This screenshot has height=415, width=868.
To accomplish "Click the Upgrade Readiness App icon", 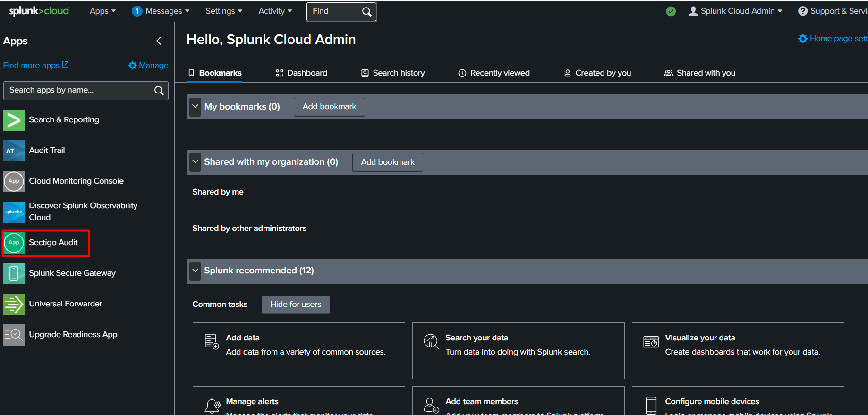I will coord(14,335).
